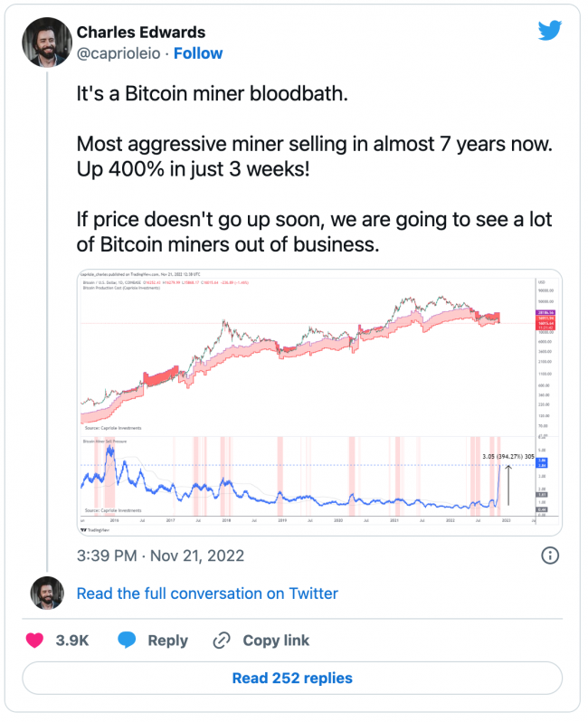Click the tweet text about miner bloodbath

[314, 169]
